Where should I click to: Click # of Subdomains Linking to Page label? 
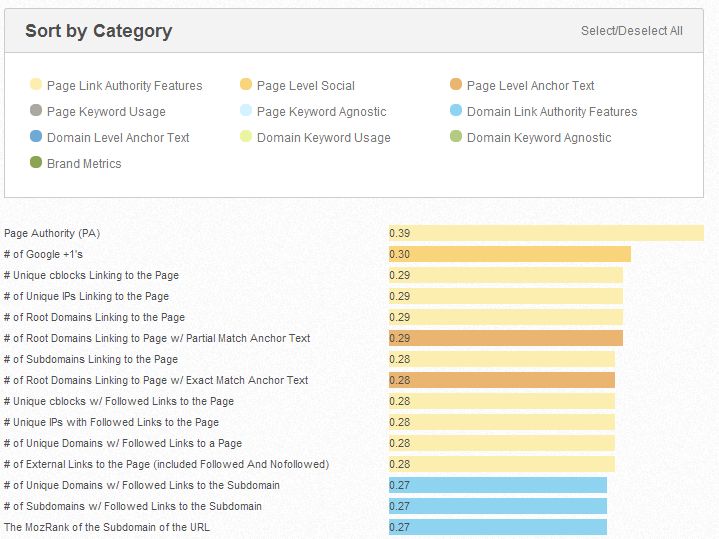[x=91, y=359]
